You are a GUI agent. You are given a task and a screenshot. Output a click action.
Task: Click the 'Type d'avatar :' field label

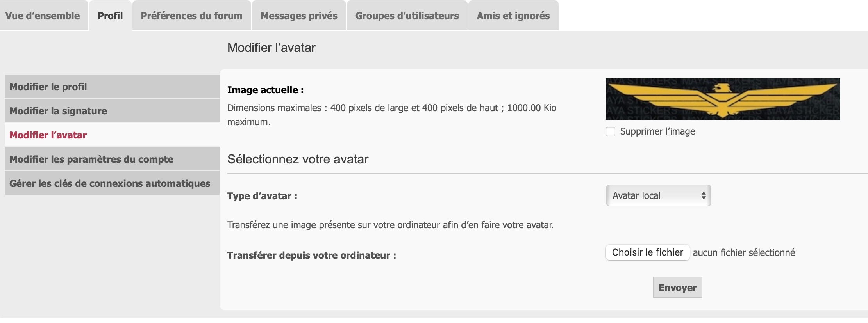(262, 196)
